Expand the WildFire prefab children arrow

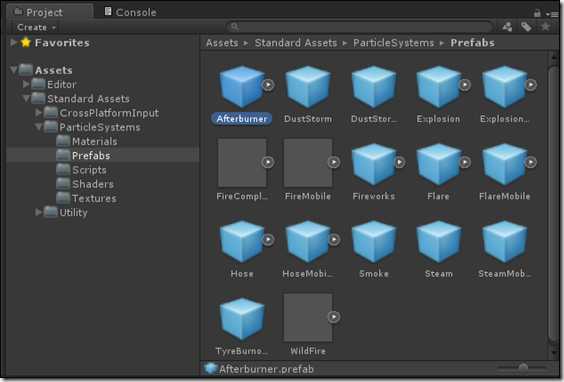click(334, 317)
